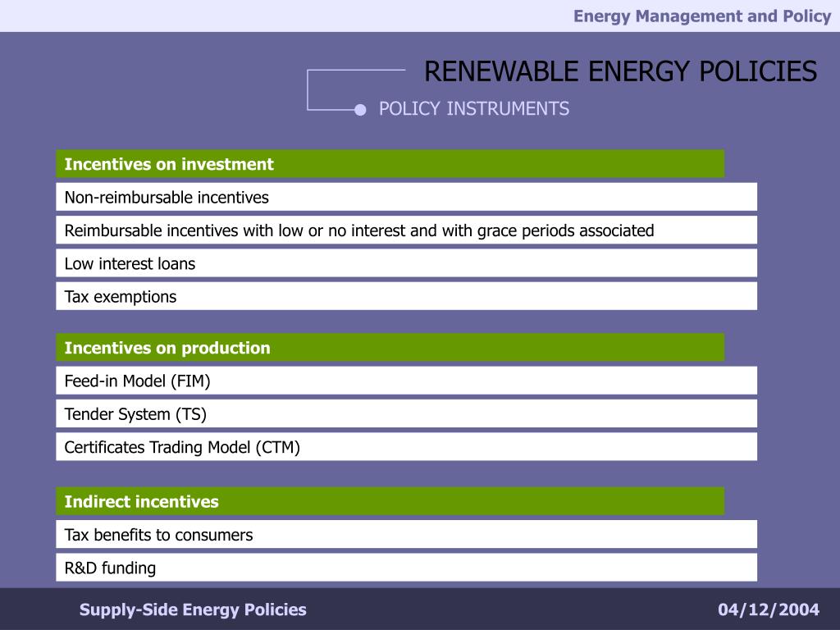This screenshot has width=840, height=630.
Task: Select the '04/12/2004' date in footer
Action: (x=769, y=609)
